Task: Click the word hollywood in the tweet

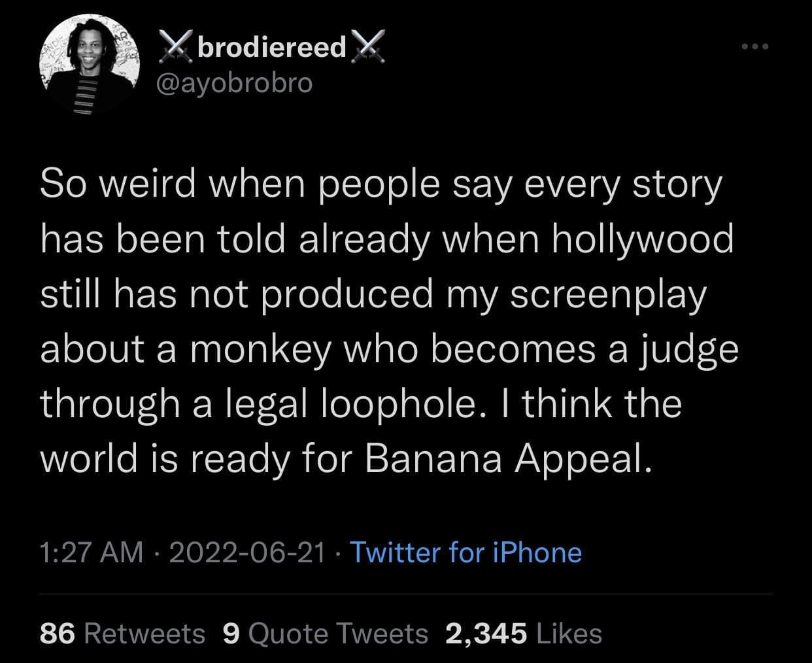Action: (643, 240)
